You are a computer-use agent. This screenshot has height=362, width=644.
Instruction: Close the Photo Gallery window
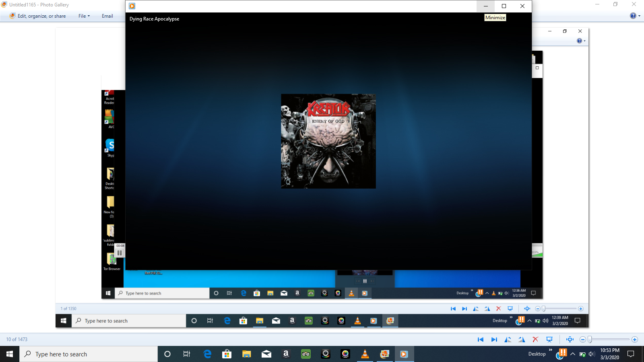[634, 4]
